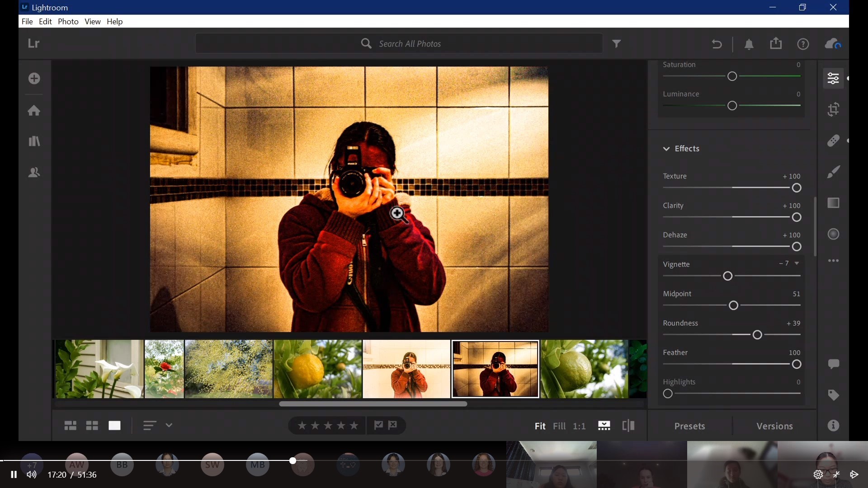Set zoom to Fill
Image resolution: width=868 pixels, height=488 pixels.
point(559,426)
